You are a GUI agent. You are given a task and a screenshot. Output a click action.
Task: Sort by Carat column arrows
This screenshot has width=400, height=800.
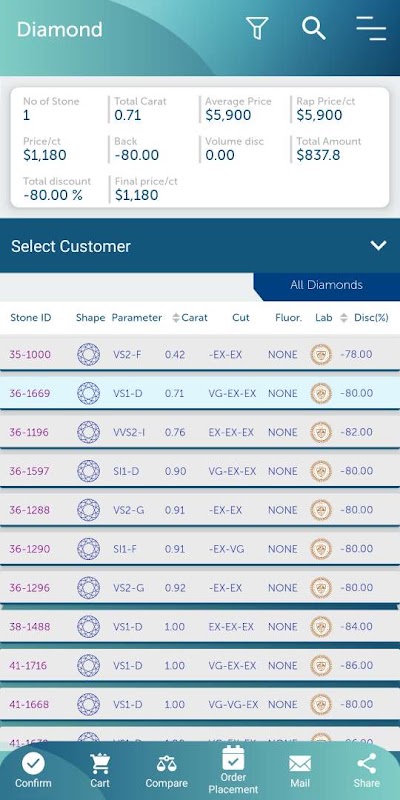click(x=176, y=318)
